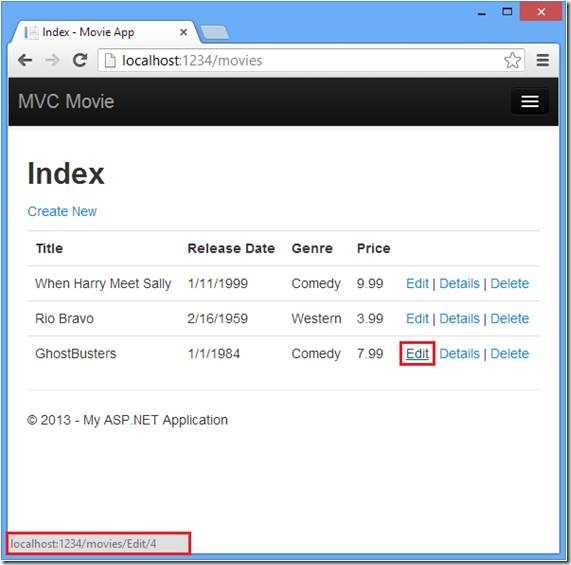This screenshot has height=565, width=571.
Task: Expand the MVC Movie navbar hamburger toggle
Action: (x=530, y=102)
